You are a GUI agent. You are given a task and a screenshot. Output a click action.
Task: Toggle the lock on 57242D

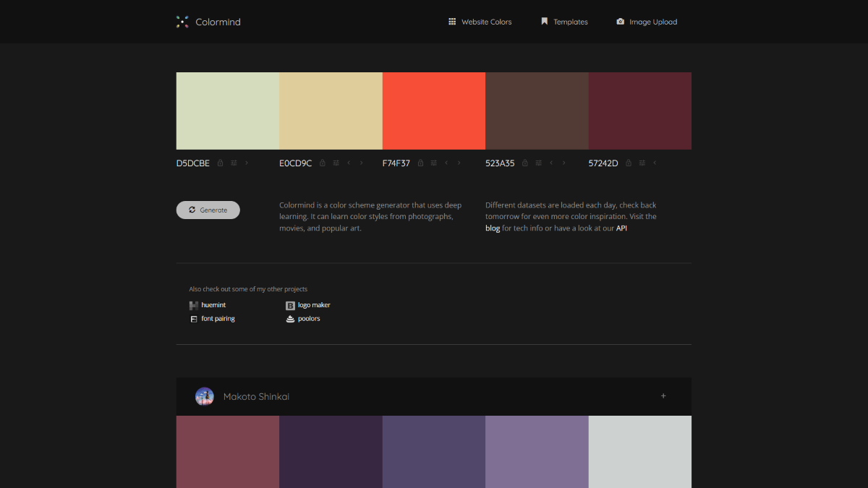click(x=628, y=163)
